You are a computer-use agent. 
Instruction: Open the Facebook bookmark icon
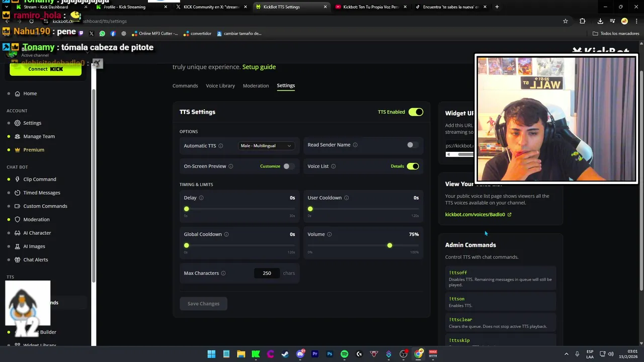pos(113,34)
